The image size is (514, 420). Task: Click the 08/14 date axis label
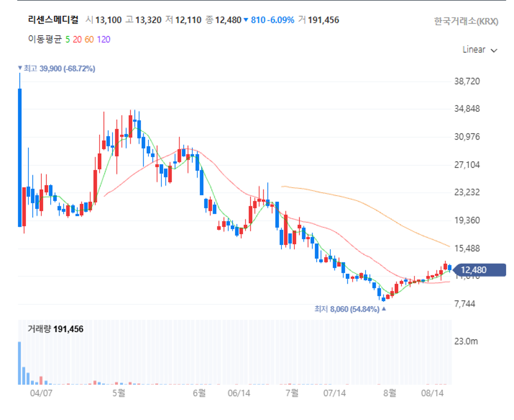pyautogui.click(x=432, y=393)
